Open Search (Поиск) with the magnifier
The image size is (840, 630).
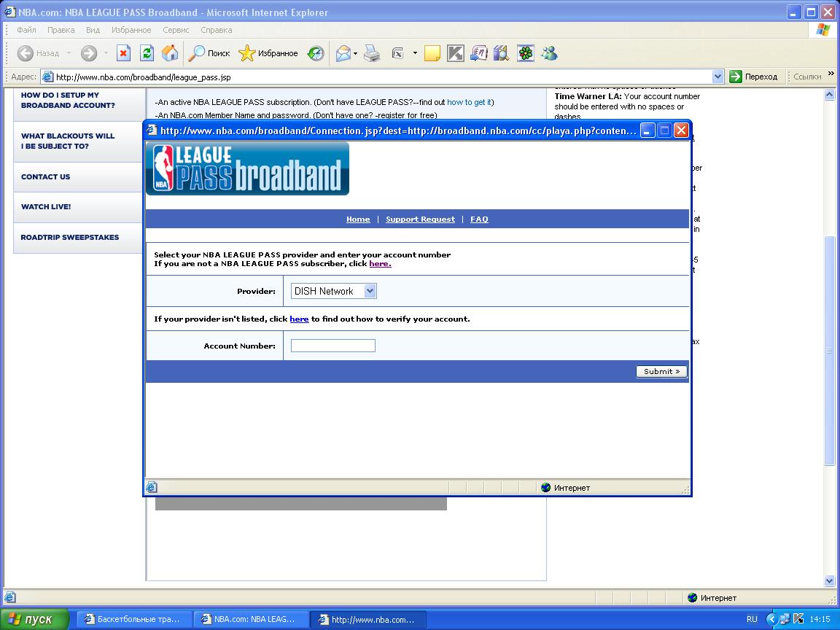pos(209,53)
